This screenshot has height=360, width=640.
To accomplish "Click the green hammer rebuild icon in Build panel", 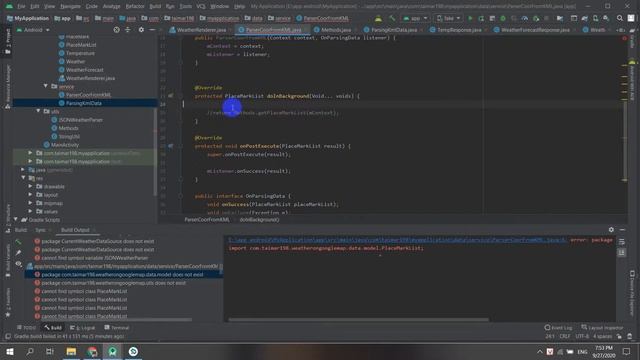I will click(x=18, y=242).
